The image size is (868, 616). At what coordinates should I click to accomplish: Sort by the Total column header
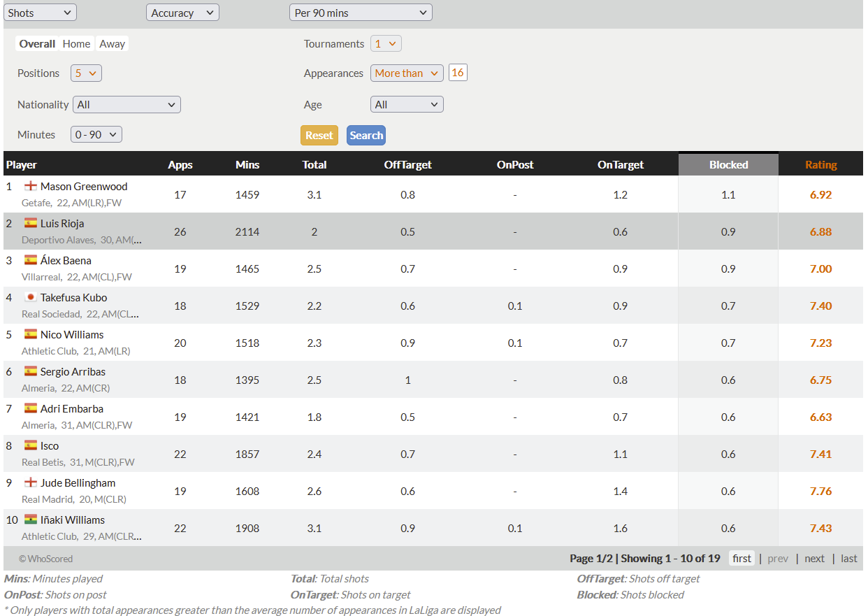[314, 164]
